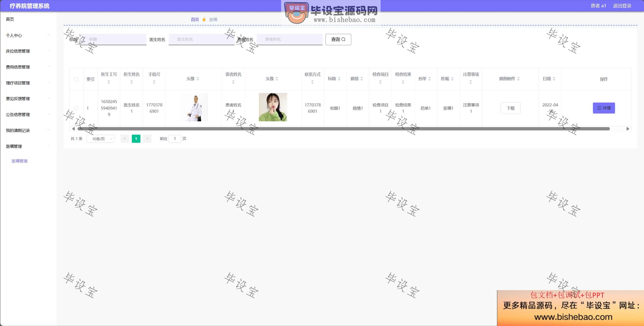Click the 查询 search button
The height and width of the screenshot is (326, 644).
[x=338, y=39]
